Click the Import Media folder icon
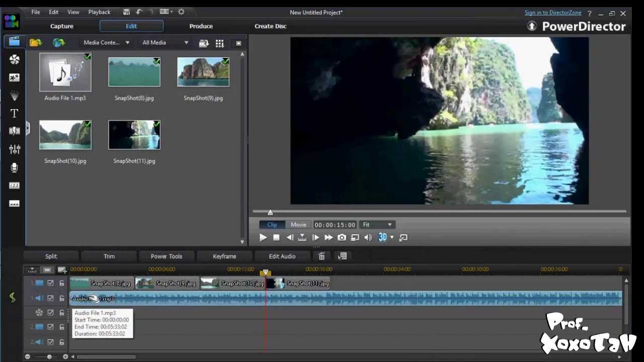Image resolution: width=644 pixels, height=362 pixels. tap(35, 43)
